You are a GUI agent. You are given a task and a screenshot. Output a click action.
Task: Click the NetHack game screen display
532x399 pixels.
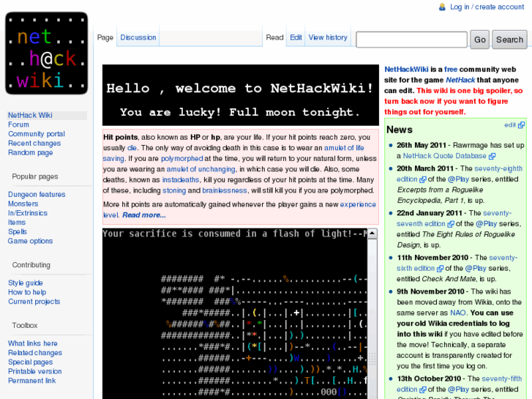[235, 314]
